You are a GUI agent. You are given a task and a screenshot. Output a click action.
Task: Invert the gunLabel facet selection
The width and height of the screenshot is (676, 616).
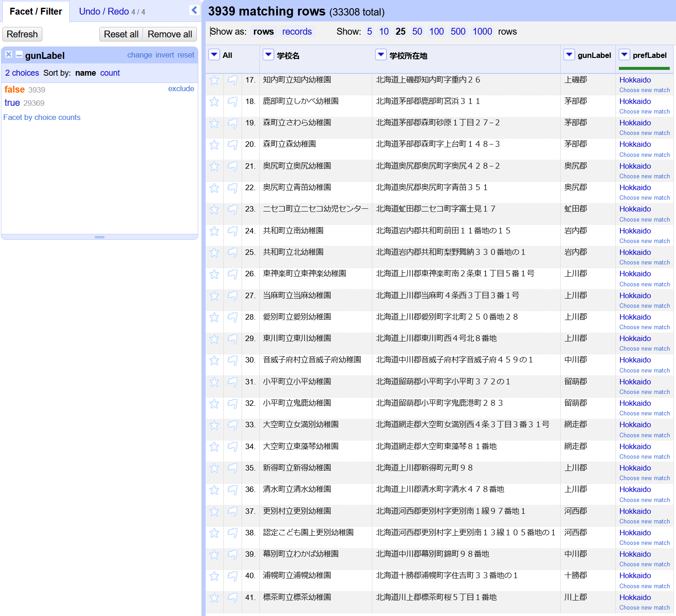pyautogui.click(x=165, y=55)
